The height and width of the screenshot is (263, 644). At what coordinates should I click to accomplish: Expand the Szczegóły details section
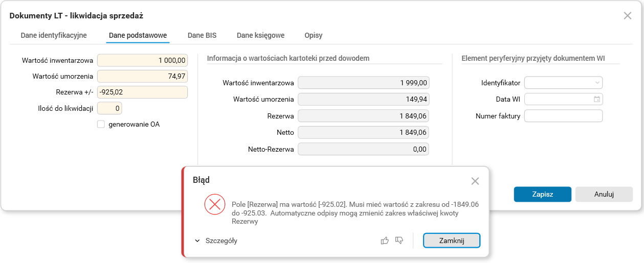click(216, 241)
